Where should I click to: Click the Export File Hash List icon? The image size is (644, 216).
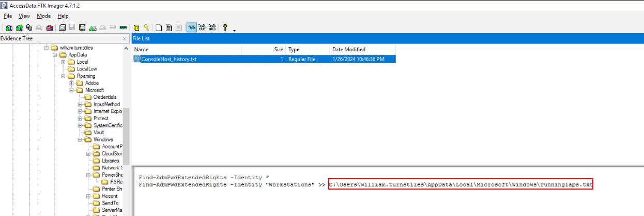point(169,27)
